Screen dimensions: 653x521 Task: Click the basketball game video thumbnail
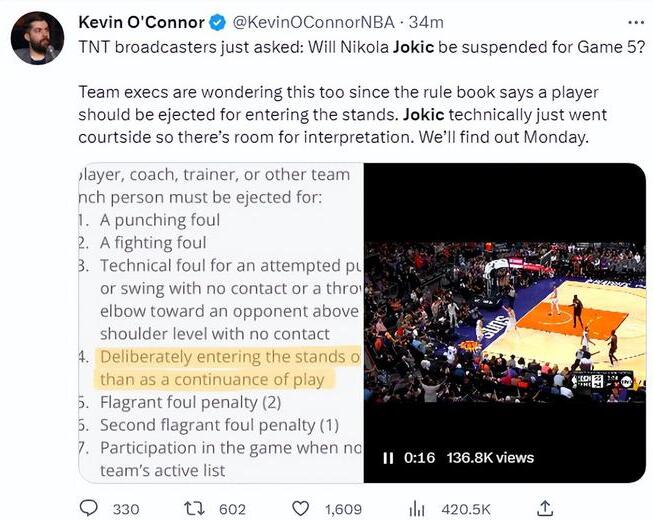pos(505,320)
